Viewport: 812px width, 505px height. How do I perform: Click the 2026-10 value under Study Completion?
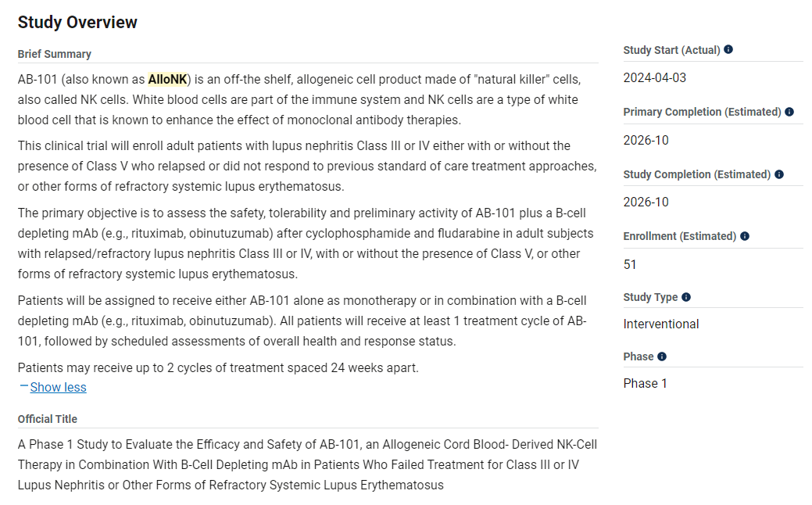[x=646, y=202]
